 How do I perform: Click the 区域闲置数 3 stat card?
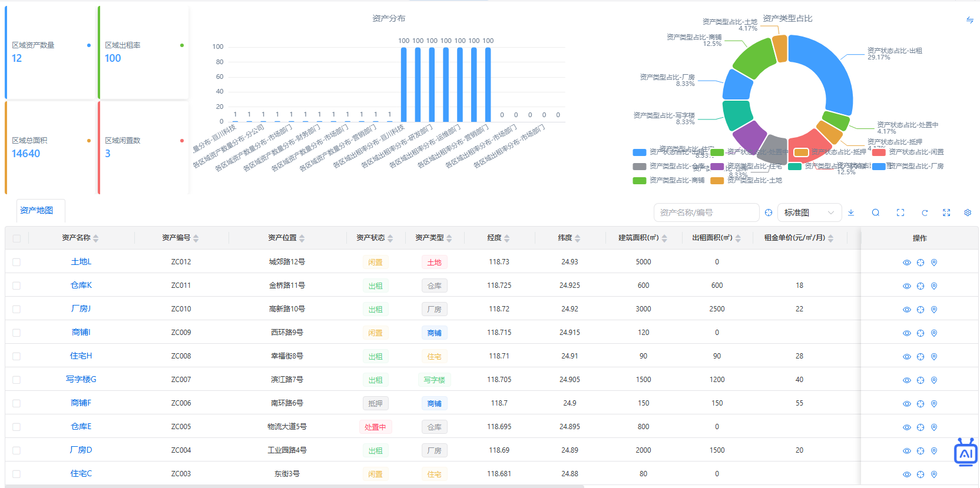pyautogui.click(x=143, y=148)
